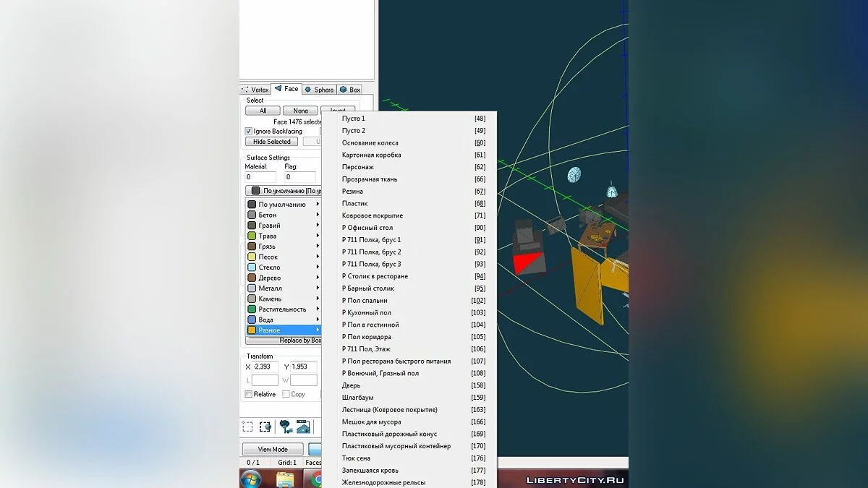Open Windows Explorer from the taskbar
Screen dimensions: 868x488
tap(286, 479)
